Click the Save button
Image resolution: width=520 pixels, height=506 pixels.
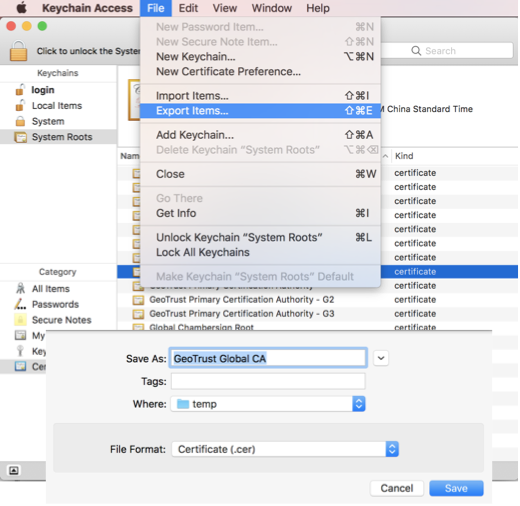coord(456,488)
